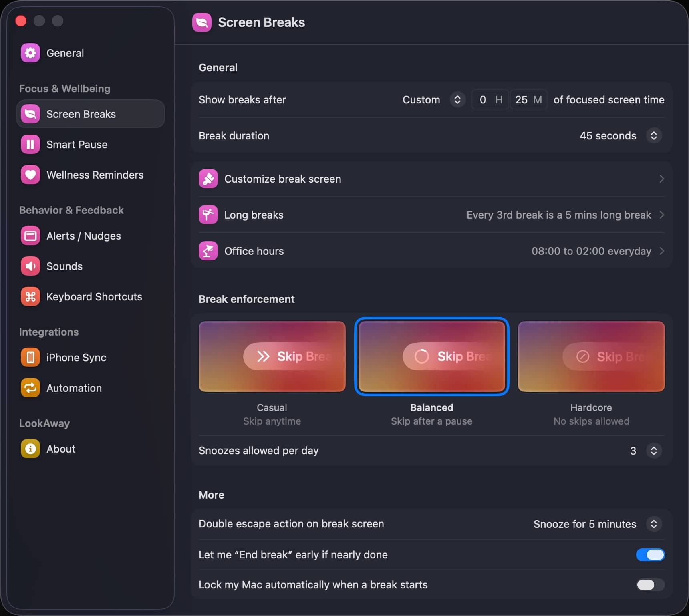Click the General gear icon in sidebar
Screen dimensions: 689x616
pyautogui.click(x=30, y=53)
